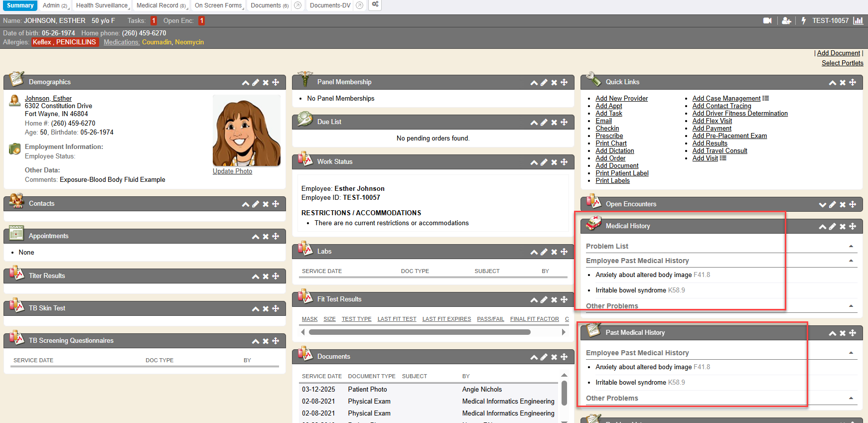Collapse the Due List portlet
The width and height of the screenshot is (868, 423).
(x=534, y=123)
